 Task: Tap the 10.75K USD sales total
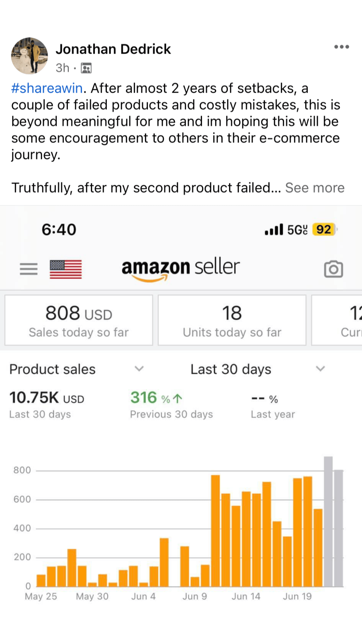pos(47,398)
